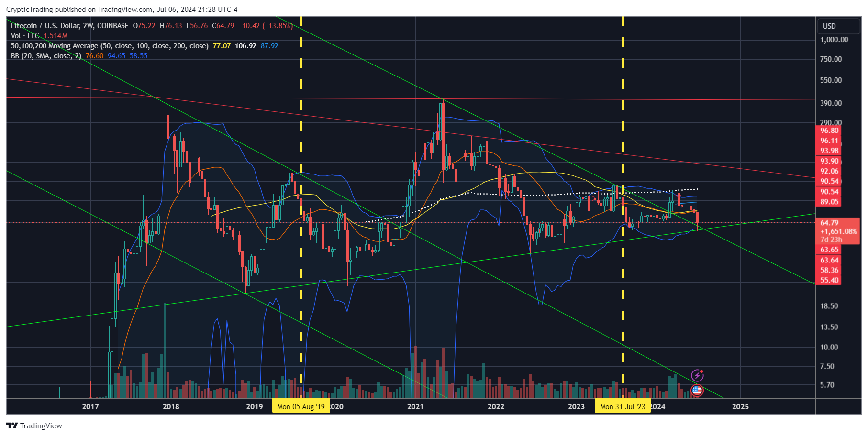Click the blue 200 MA value 87.92
The height and width of the screenshot is (436, 868).
[x=269, y=46]
